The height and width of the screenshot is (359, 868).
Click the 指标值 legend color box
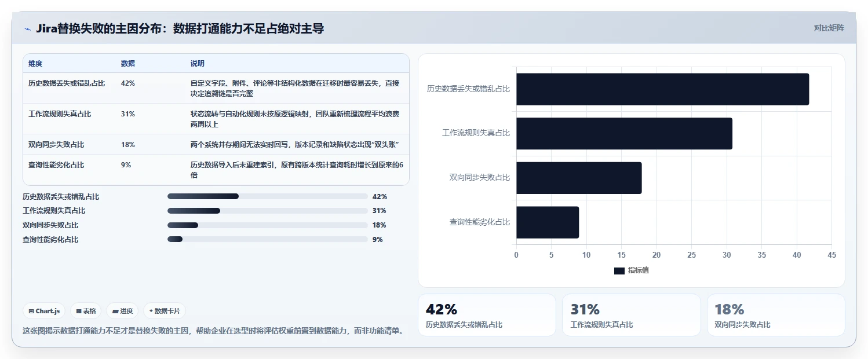[x=619, y=270]
